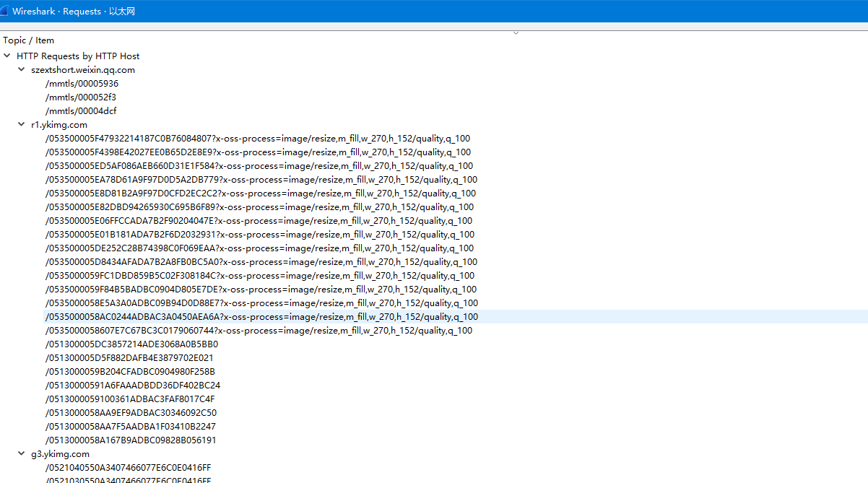Image resolution: width=868 pixels, height=483 pixels.
Task: Select highlighted request /0535000058AC0244ADBAC3A0450AEA6A
Action: (x=261, y=317)
